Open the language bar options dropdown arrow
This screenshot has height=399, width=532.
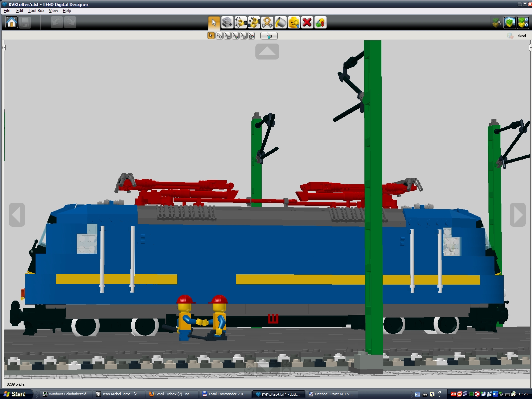(440, 396)
